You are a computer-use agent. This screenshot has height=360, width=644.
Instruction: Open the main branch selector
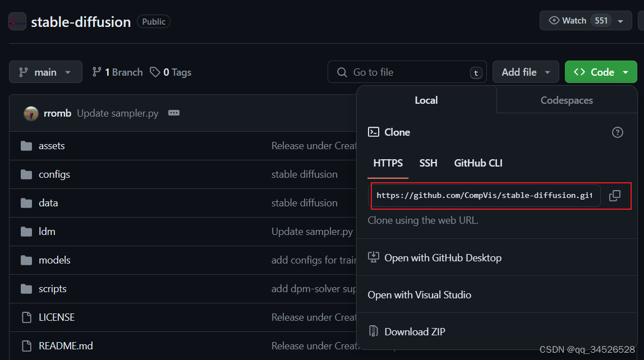coord(45,72)
